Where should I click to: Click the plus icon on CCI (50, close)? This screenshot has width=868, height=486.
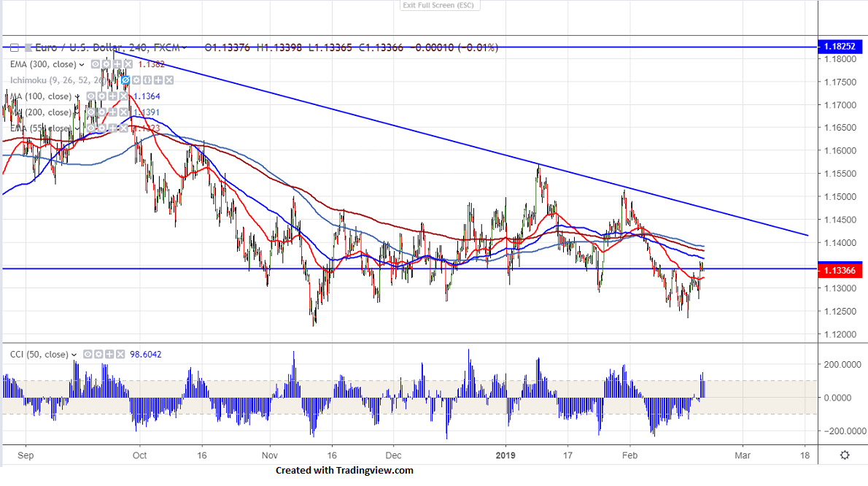[x=109, y=354]
